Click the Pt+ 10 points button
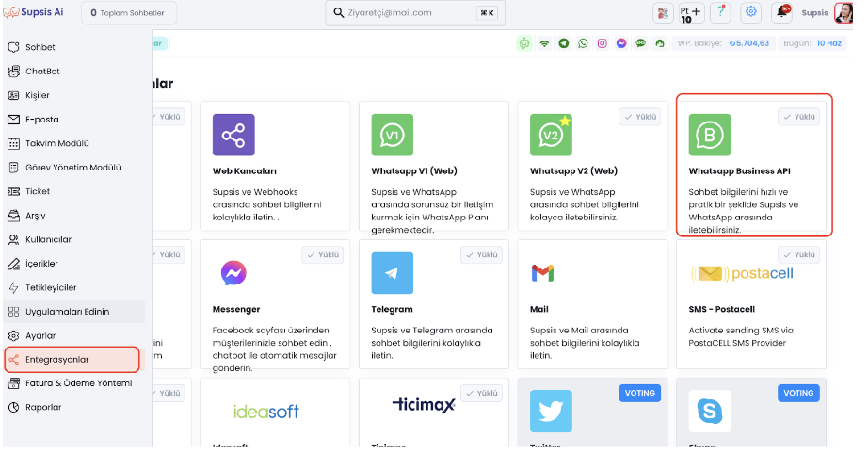Viewport: 868px width, 454px height. coord(691,13)
